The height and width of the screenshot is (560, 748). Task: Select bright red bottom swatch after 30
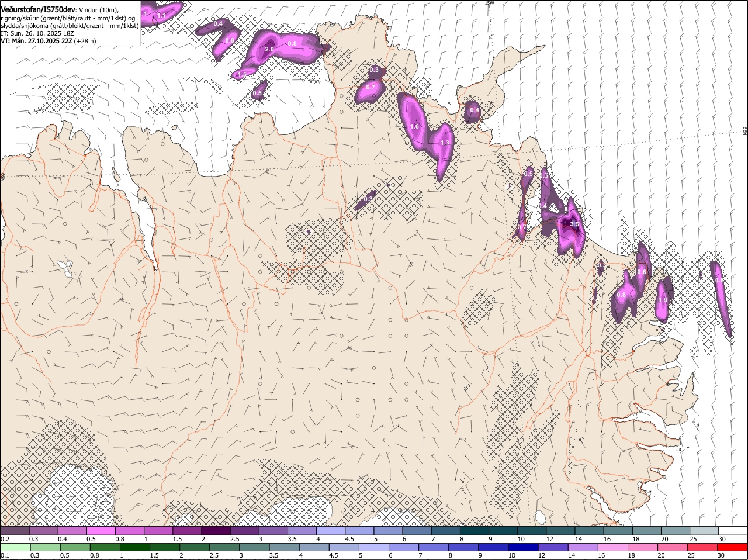point(733,547)
